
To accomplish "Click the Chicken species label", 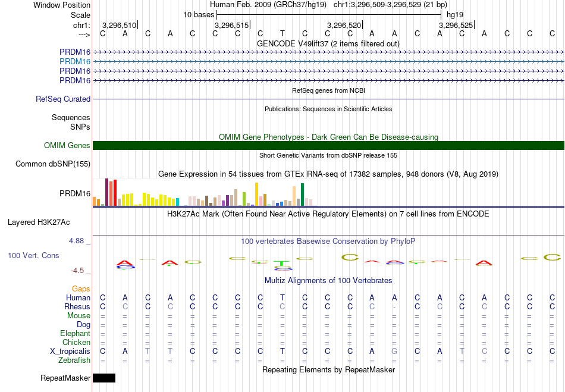I will (76, 342).
